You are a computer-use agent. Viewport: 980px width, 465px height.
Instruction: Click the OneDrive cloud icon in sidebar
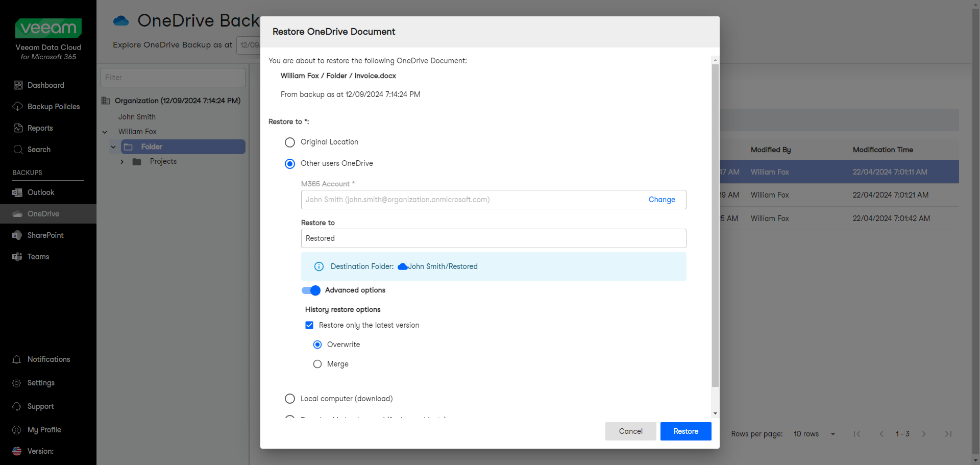click(17, 214)
